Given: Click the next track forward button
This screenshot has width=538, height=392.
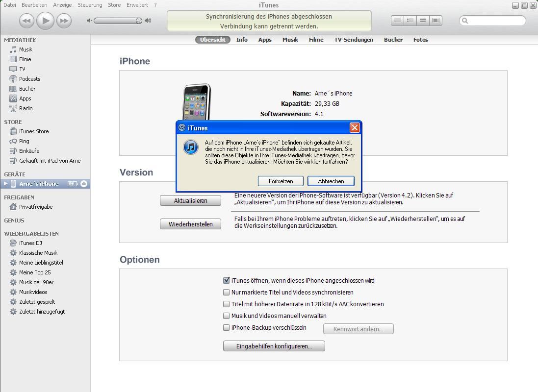Looking at the screenshot, I should click(x=64, y=21).
